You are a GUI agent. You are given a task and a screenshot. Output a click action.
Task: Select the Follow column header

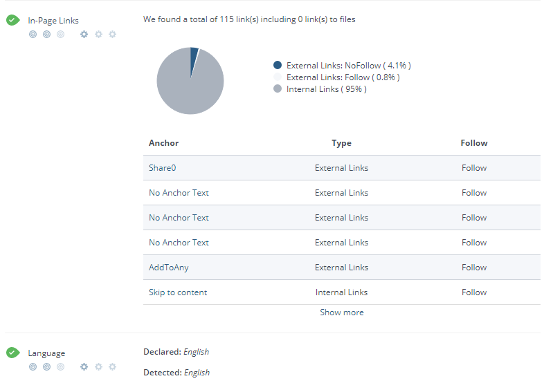(x=474, y=143)
